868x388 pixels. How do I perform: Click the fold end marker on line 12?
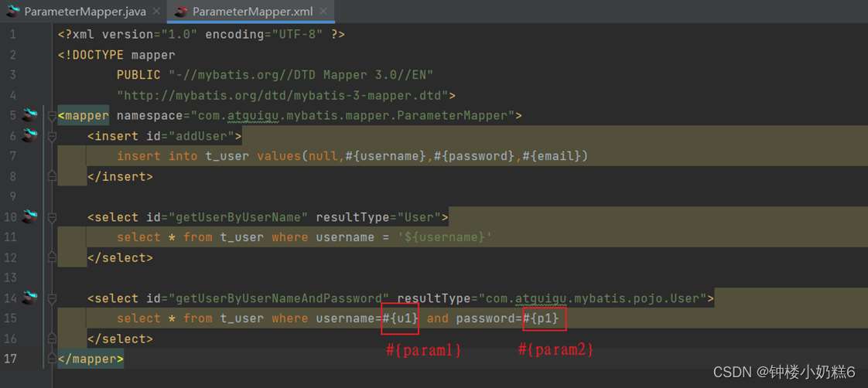point(52,257)
